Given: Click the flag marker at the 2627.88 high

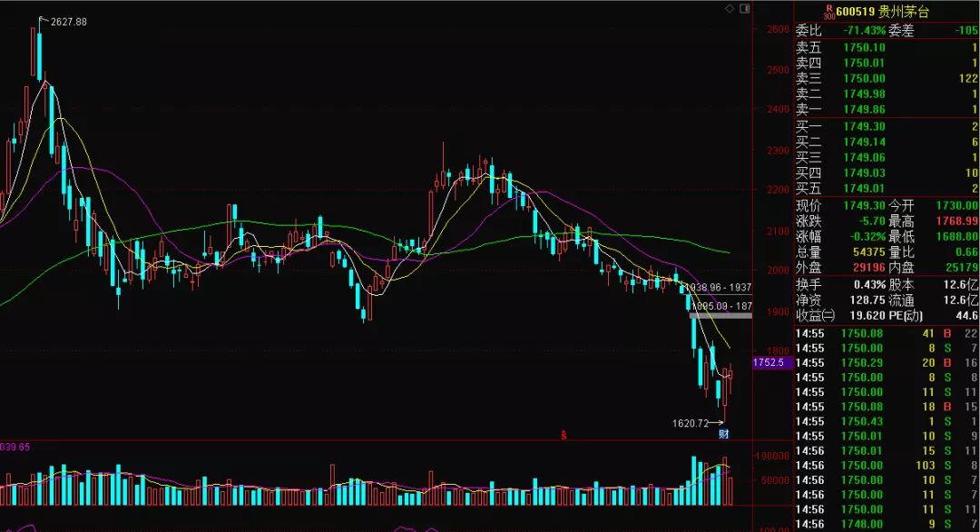Looking at the screenshot, I should (42, 20).
